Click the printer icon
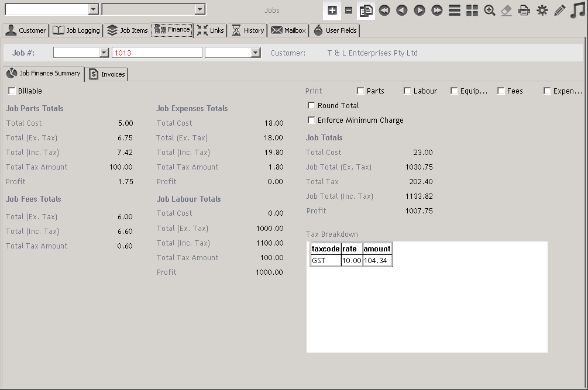The height and width of the screenshot is (390, 588). [x=524, y=11]
